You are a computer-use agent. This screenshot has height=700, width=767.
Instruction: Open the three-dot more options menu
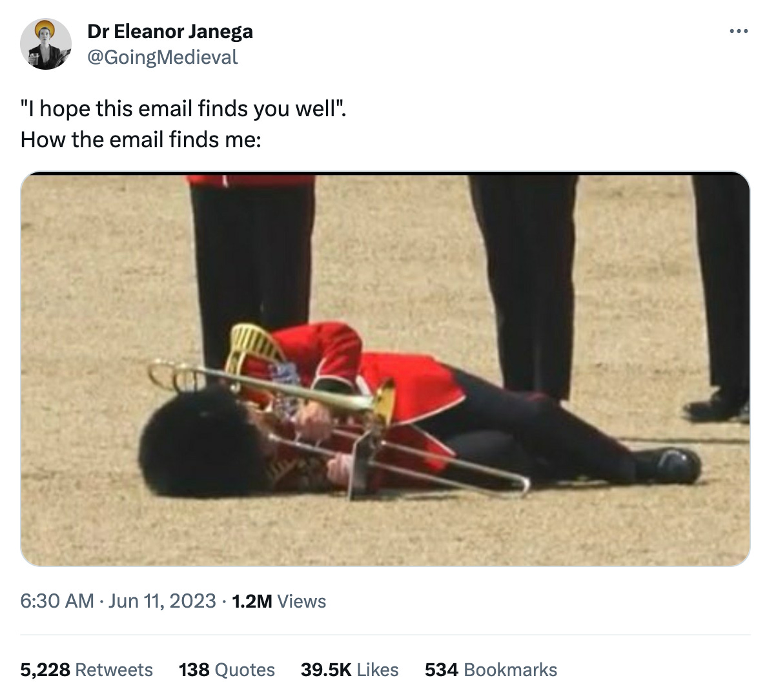[x=738, y=31]
